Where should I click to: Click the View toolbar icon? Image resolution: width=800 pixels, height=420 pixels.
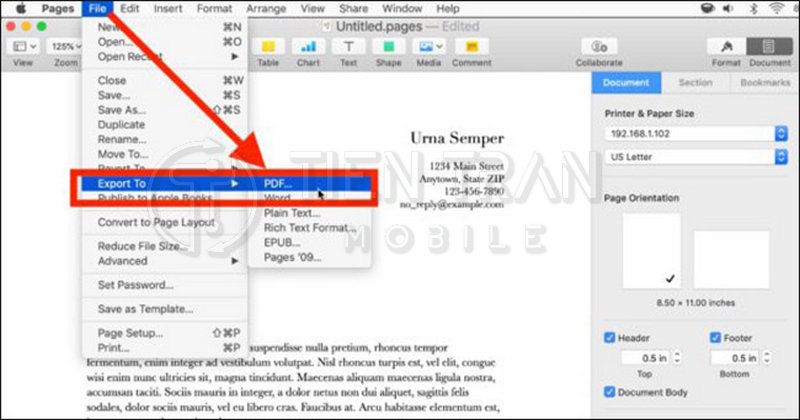coord(24,46)
